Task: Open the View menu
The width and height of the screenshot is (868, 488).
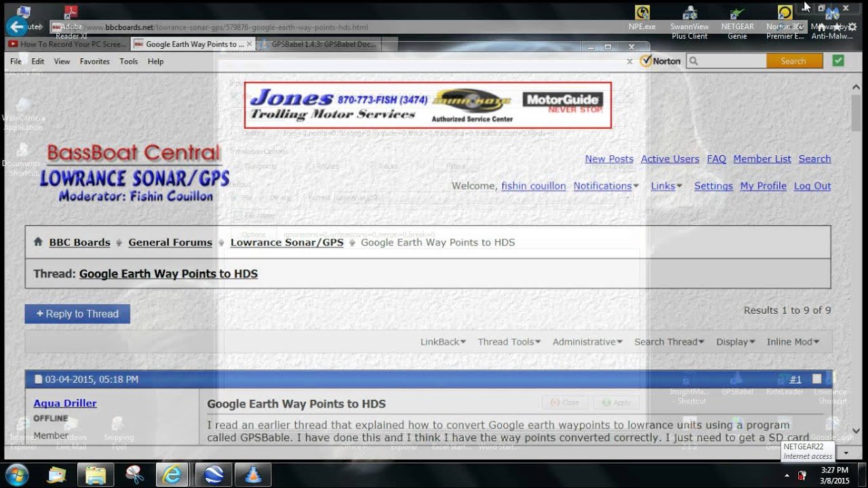Action: [62, 61]
